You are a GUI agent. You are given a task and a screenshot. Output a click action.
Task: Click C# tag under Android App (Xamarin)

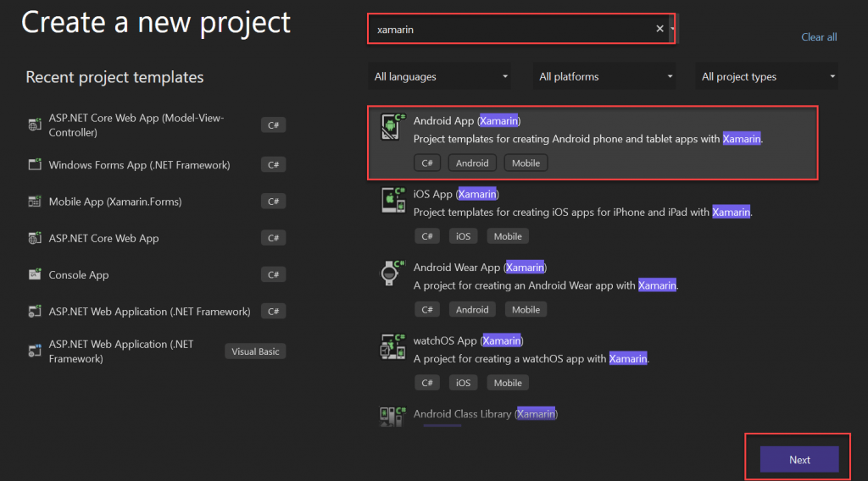coord(427,163)
